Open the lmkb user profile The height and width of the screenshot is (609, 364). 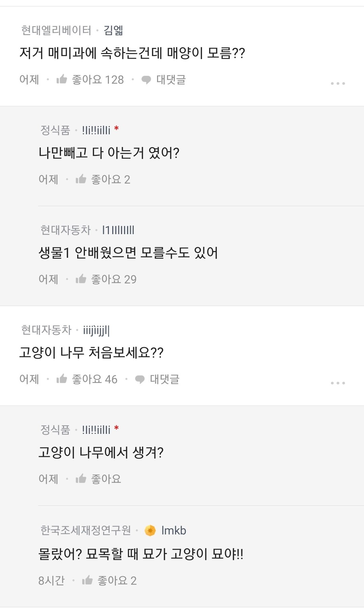(x=174, y=531)
